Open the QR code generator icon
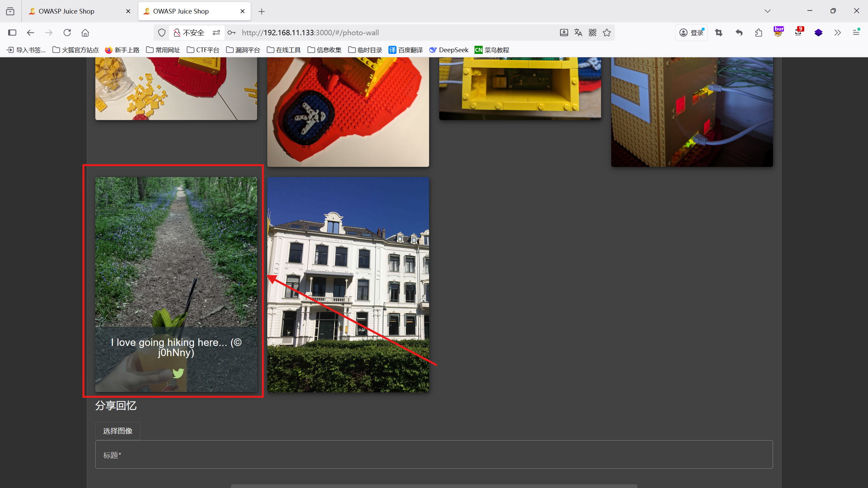The height and width of the screenshot is (488, 868). tap(593, 33)
